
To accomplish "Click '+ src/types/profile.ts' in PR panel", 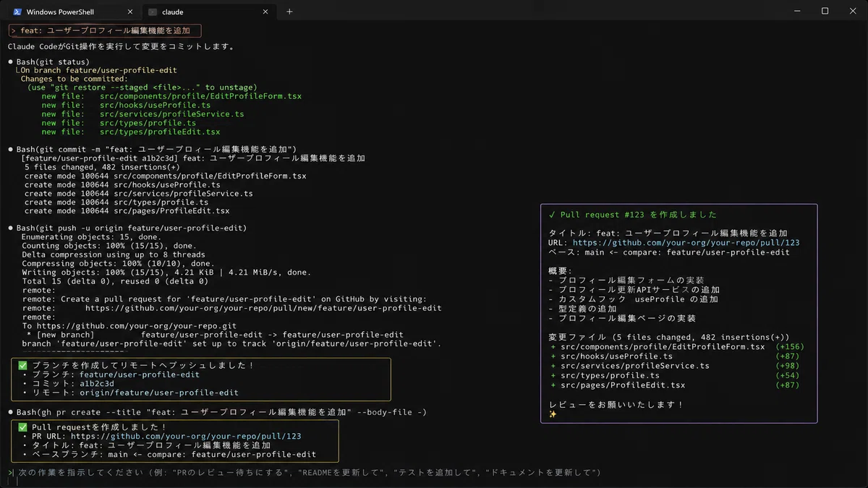I will (605, 376).
